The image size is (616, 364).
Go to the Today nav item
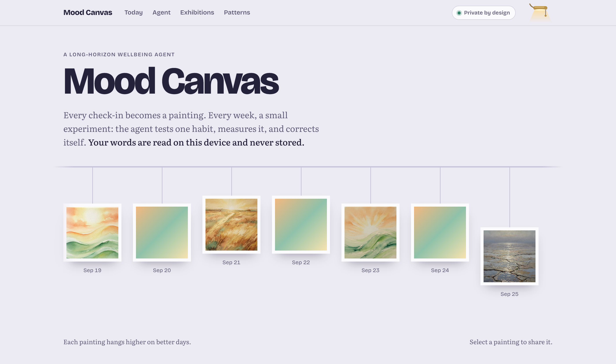(134, 13)
